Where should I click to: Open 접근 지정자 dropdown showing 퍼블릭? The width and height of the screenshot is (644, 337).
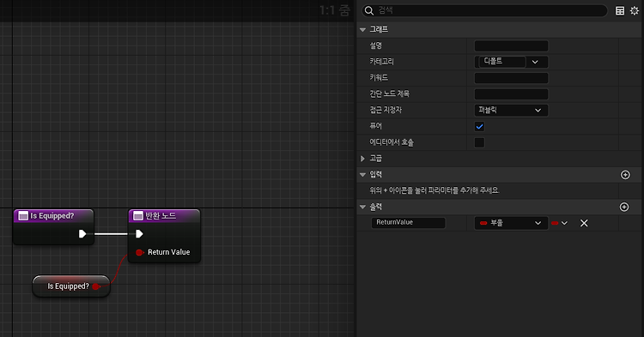512,110
